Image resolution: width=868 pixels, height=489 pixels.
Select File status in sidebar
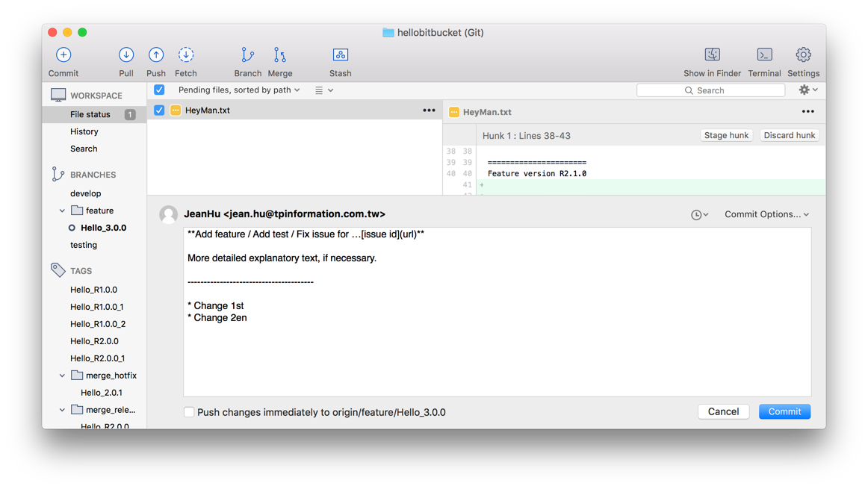click(94, 114)
